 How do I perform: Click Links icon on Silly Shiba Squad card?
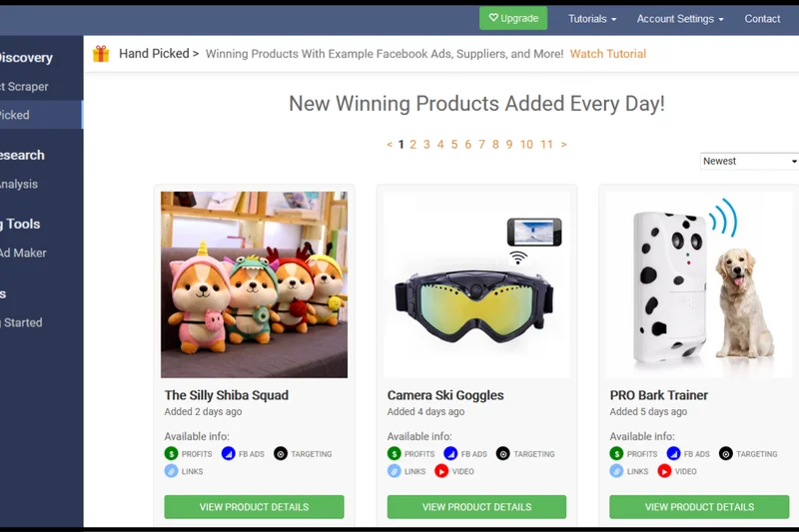coord(172,471)
